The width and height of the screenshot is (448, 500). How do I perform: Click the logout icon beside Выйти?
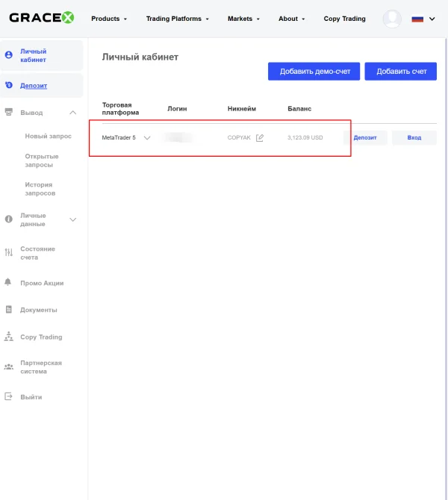(8, 396)
